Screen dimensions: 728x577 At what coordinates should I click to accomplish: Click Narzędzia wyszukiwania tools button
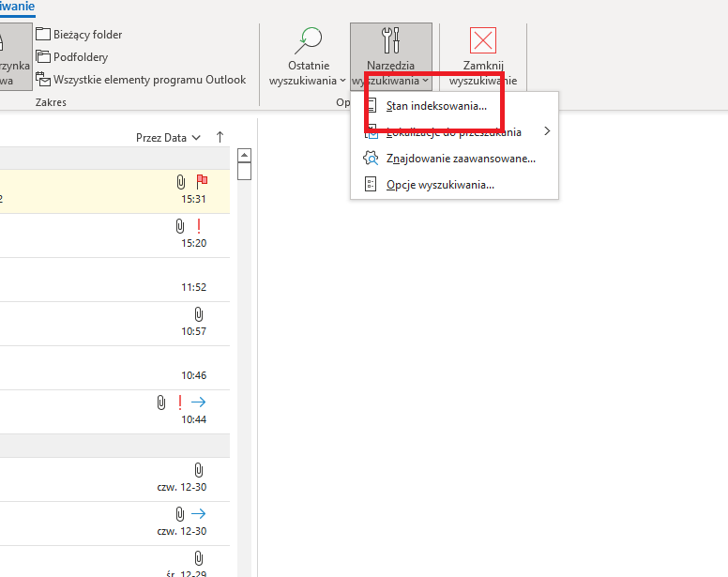(x=391, y=56)
